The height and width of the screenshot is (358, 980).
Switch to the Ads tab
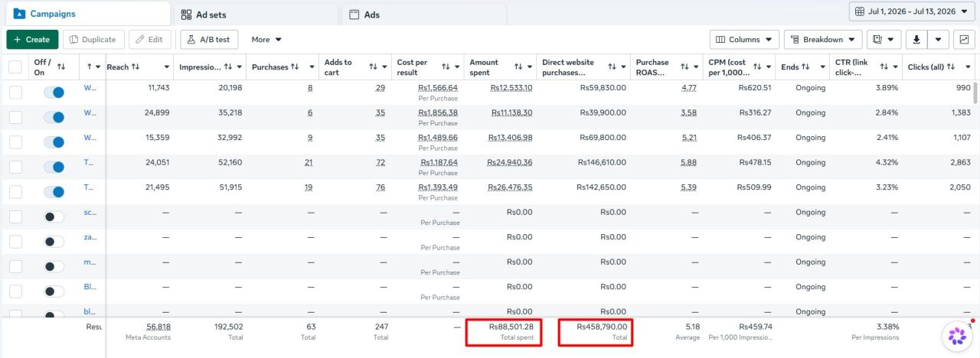pos(423,15)
